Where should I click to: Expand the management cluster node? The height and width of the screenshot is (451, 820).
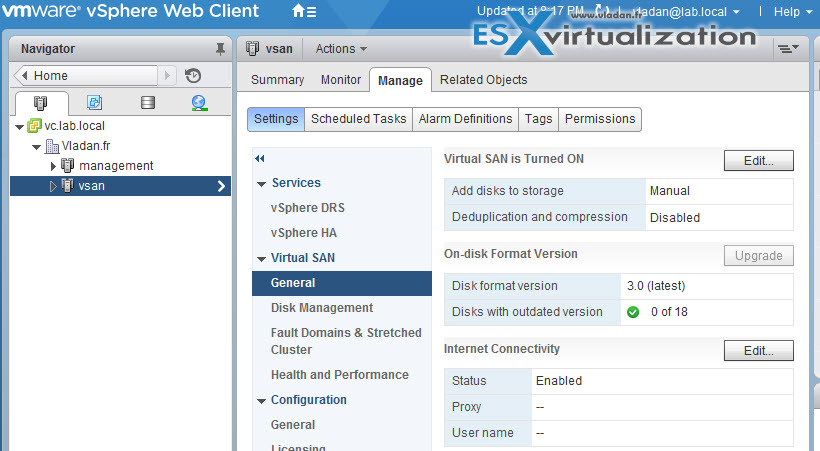coord(53,166)
